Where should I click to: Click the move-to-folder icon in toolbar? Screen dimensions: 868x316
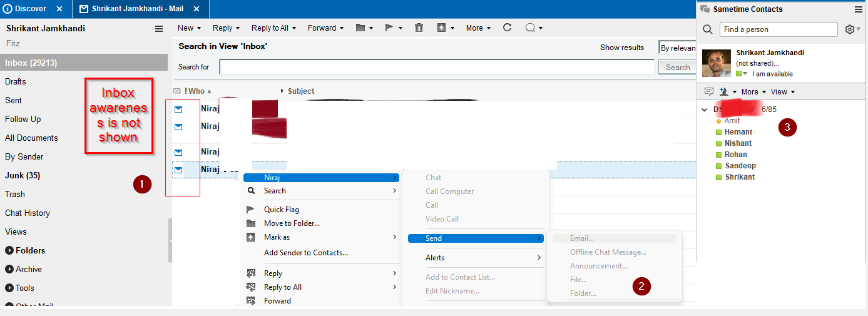pyautogui.click(x=360, y=28)
